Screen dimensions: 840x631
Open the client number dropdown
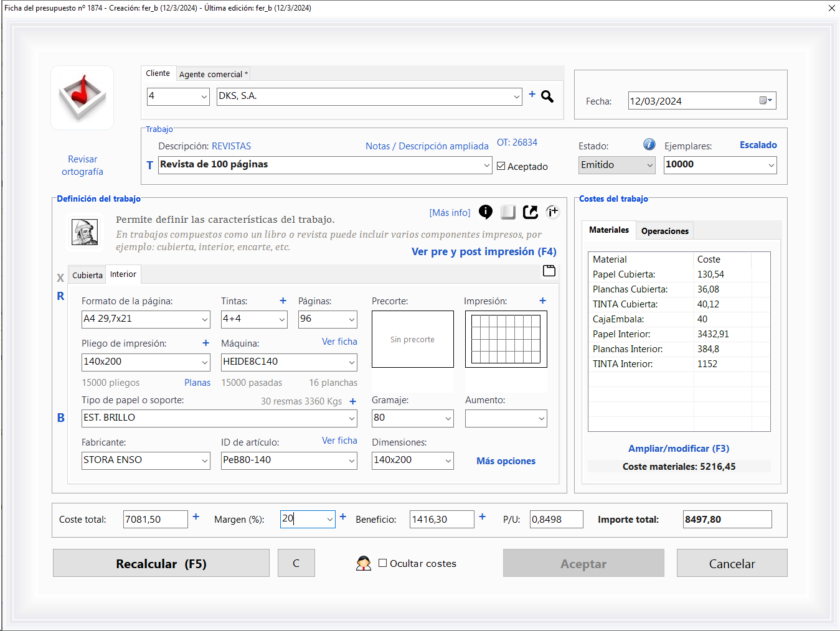click(204, 96)
